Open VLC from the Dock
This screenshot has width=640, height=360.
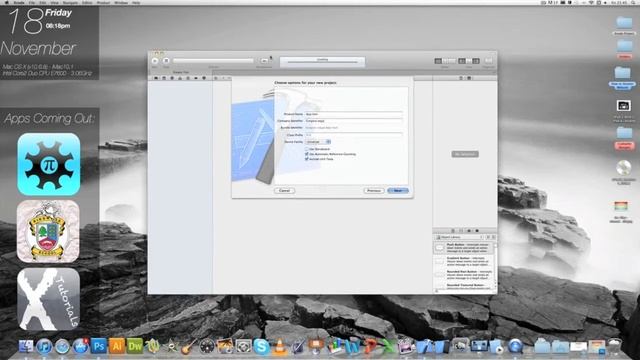point(280,346)
